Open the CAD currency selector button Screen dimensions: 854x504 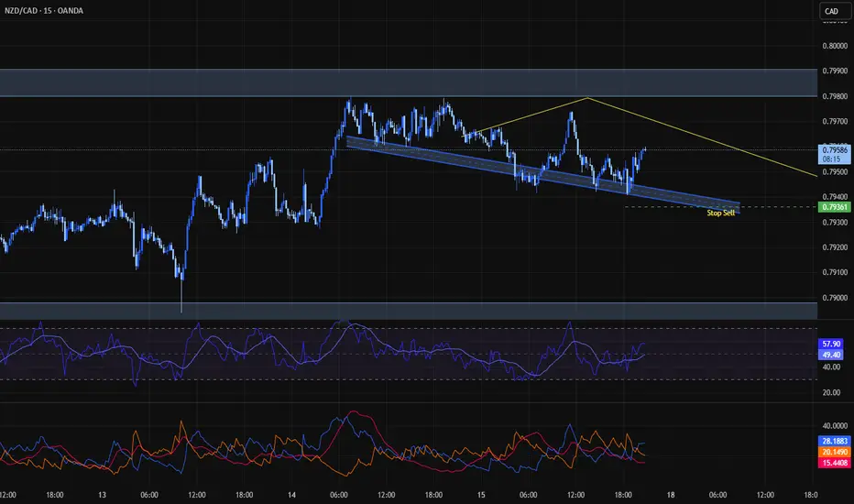[833, 11]
